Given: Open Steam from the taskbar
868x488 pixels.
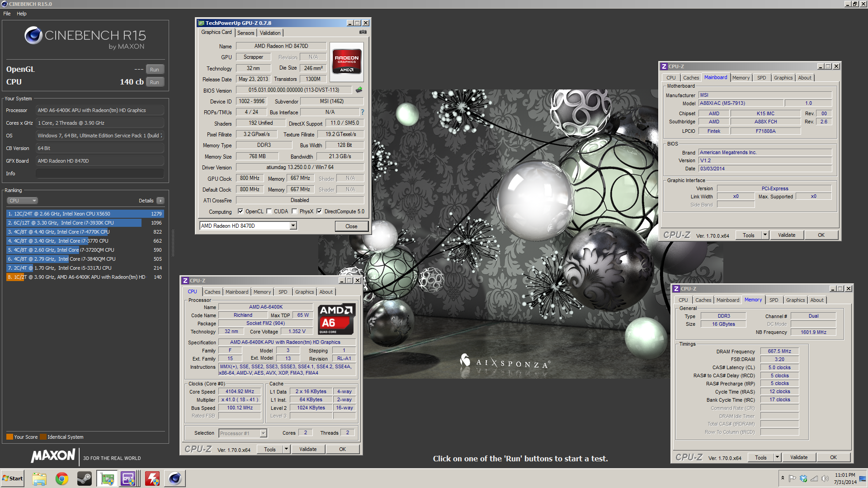Looking at the screenshot, I should [x=85, y=479].
